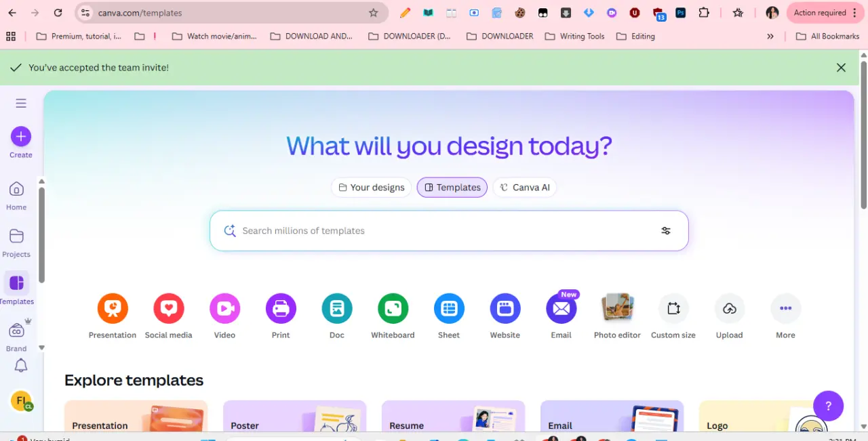Switch to Your designs tab
Viewport: 868px width, 441px height.
point(371,188)
